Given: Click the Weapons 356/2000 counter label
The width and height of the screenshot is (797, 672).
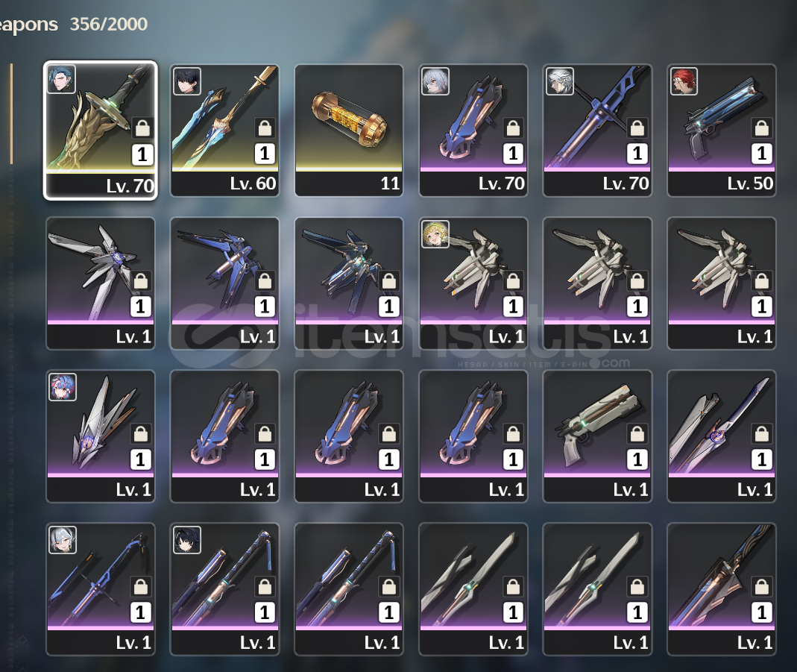Looking at the screenshot, I should coord(72,25).
